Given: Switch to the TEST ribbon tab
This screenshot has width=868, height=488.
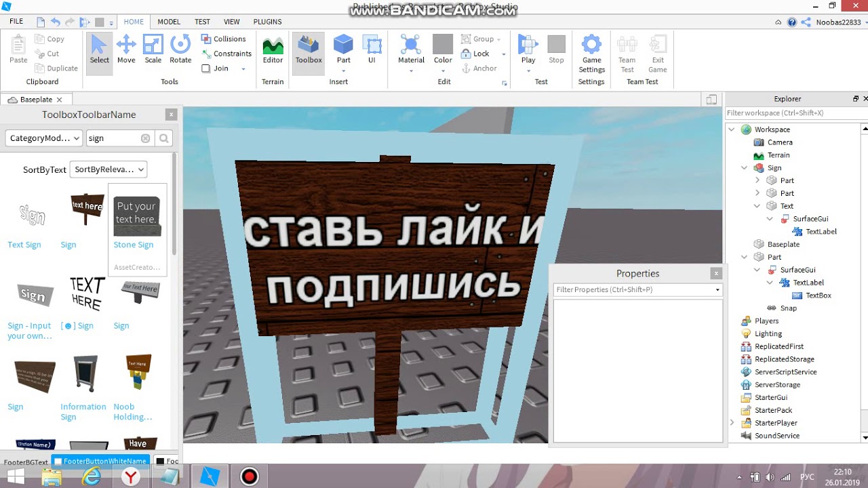Looking at the screenshot, I should (202, 22).
